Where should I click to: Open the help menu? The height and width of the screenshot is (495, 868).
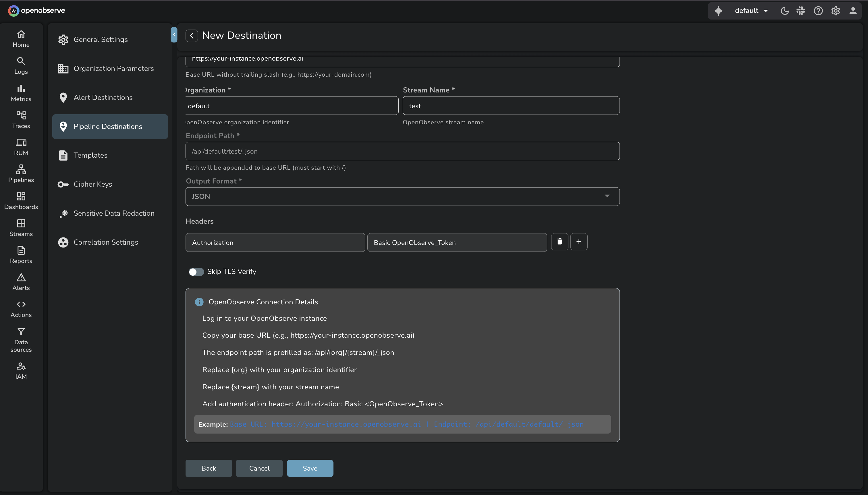click(818, 11)
